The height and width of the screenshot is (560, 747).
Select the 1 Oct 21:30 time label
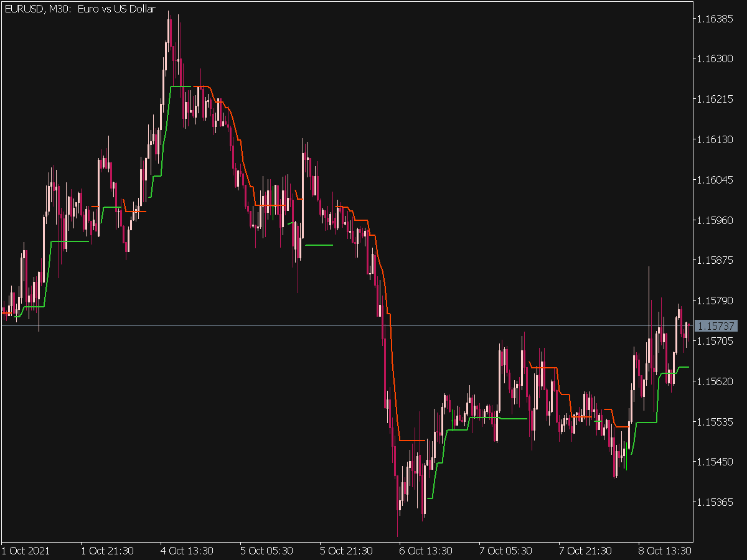107,551
